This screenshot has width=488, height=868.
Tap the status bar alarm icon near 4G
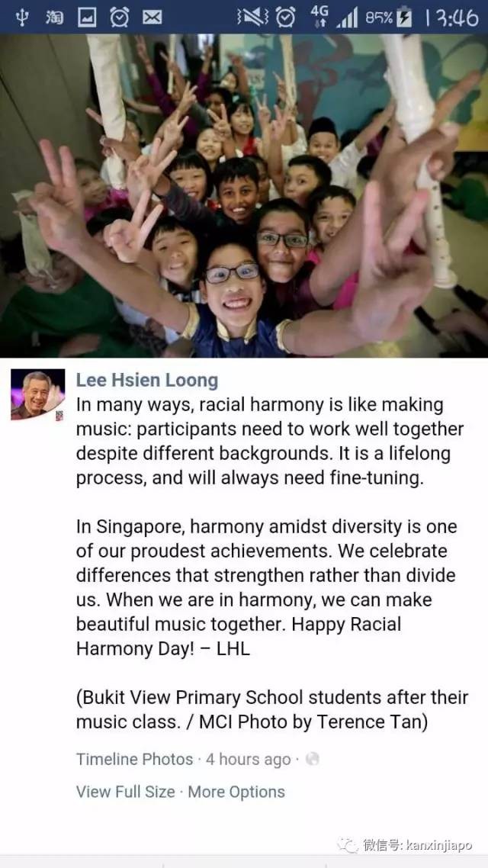pos(285,17)
